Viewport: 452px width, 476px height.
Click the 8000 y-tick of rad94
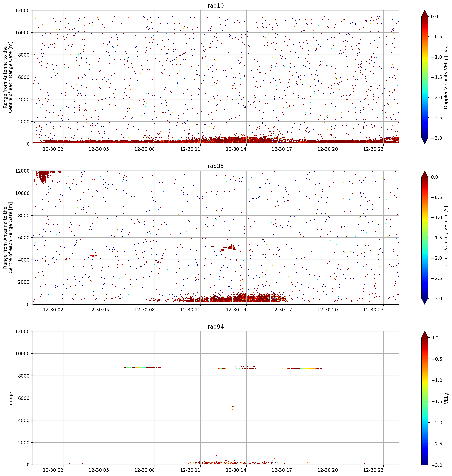coord(24,376)
